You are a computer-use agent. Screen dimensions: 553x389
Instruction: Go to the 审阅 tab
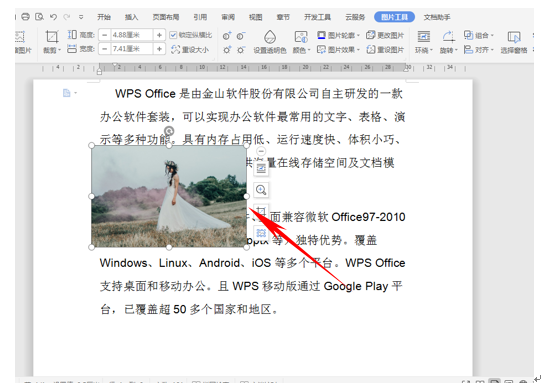pos(228,17)
